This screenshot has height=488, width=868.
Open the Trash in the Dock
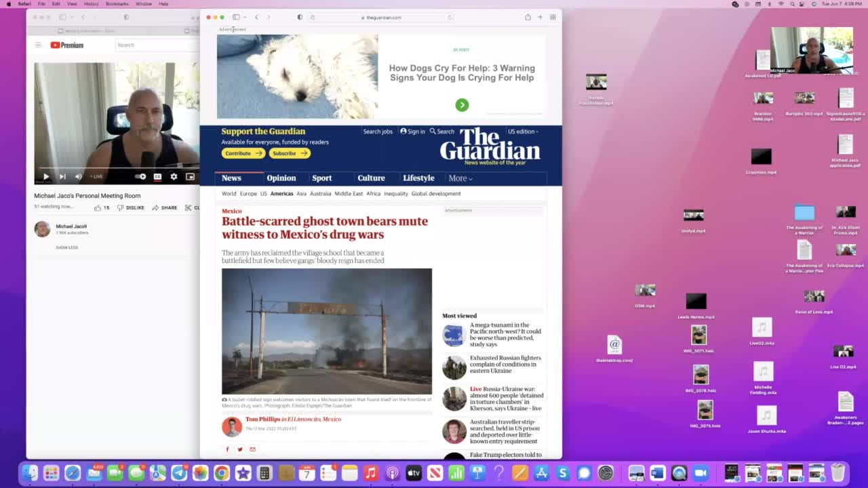[838, 472]
